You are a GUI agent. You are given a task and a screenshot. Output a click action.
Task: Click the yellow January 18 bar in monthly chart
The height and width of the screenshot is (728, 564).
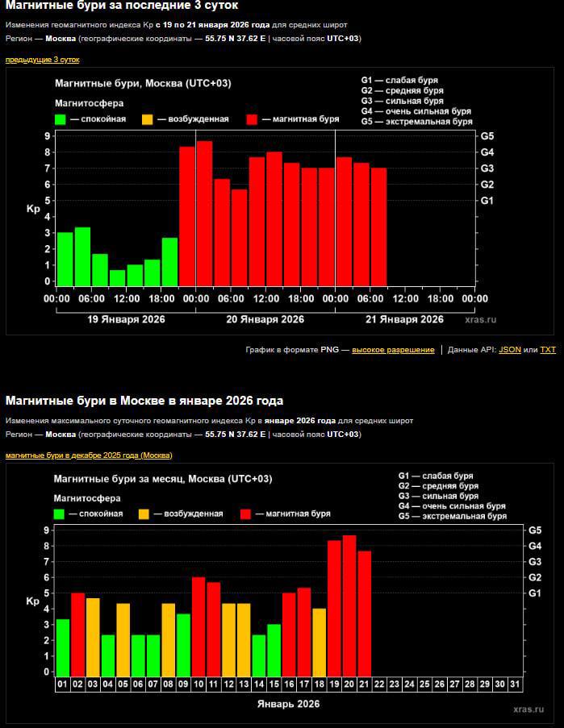coord(320,641)
